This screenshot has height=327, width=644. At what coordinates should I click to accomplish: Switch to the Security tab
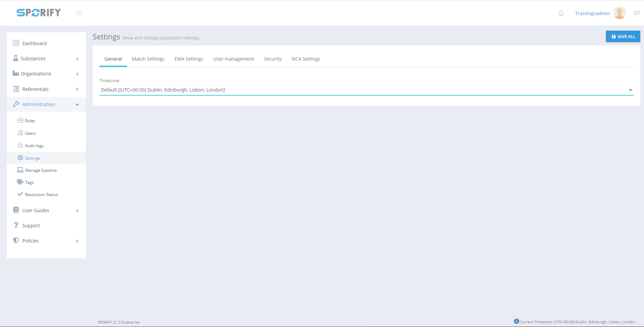tap(273, 59)
